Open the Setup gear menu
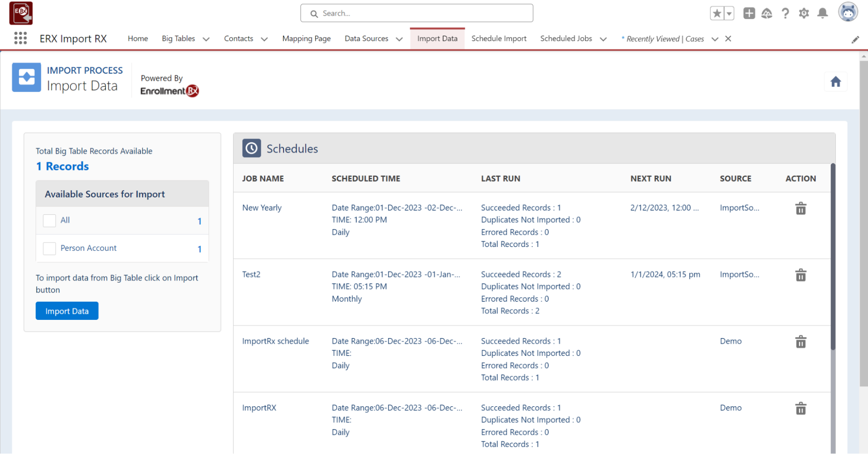 [x=803, y=13]
